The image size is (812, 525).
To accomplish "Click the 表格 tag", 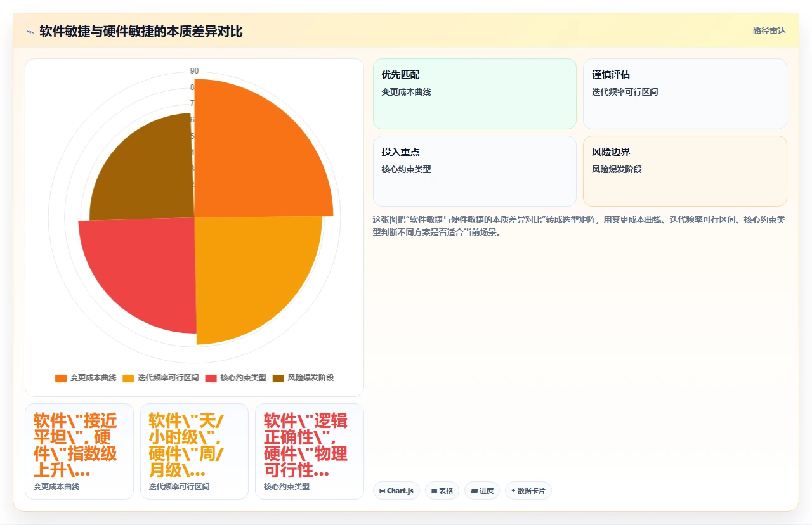I will 442,491.
